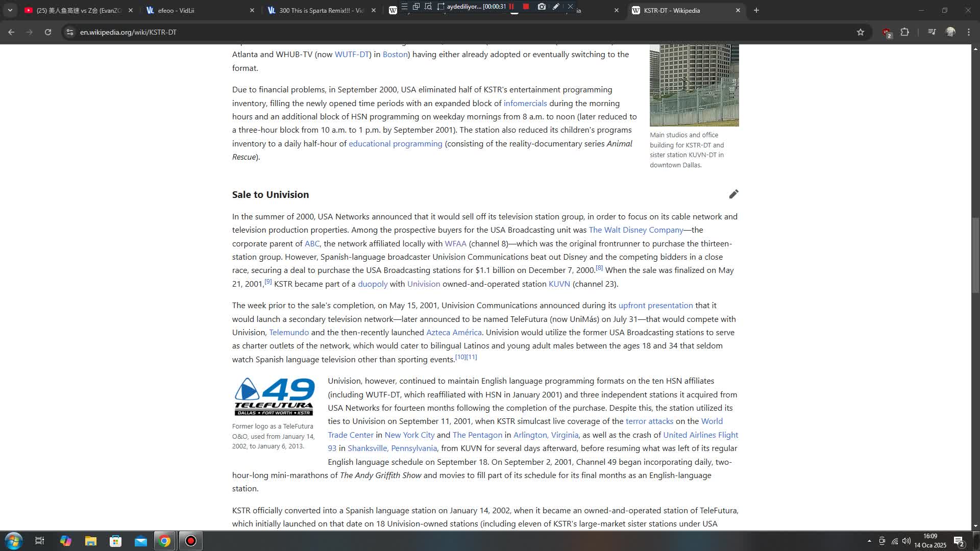Show hidden system tray icons
The image size is (980, 551).
pos(869,541)
